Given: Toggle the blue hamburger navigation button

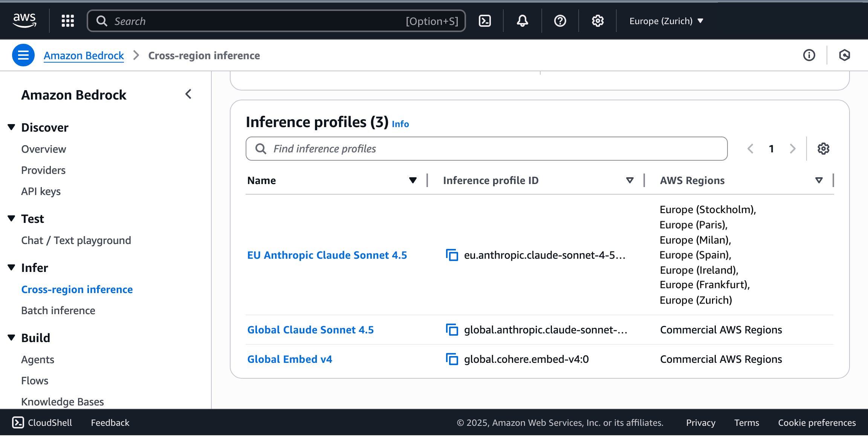Looking at the screenshot, I should coord(23,55).
